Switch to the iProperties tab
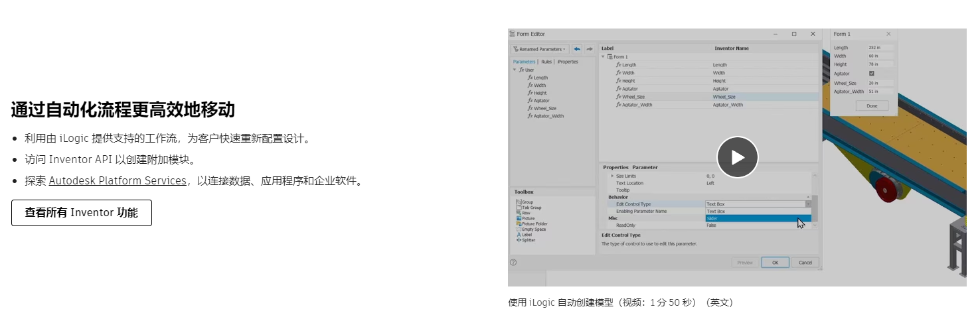 tap(568, 62)
